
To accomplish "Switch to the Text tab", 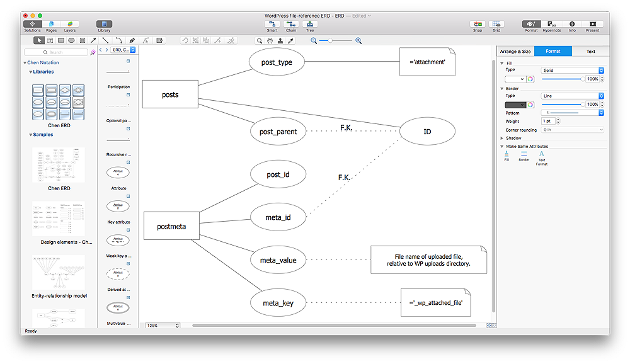I will click(x=591, y=52).
